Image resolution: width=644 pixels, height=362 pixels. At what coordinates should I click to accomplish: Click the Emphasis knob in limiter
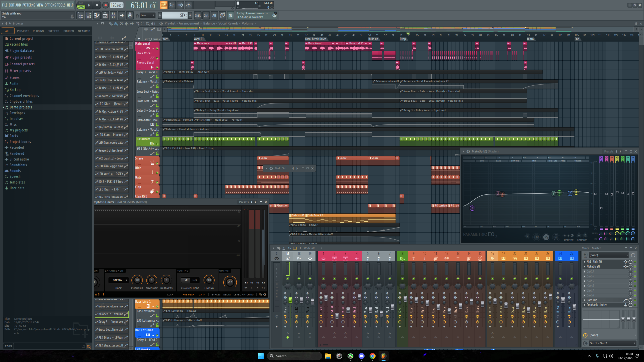[x=137, y=280]
